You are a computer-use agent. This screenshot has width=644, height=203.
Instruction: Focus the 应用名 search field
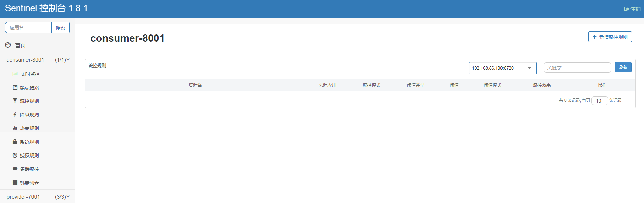28,27
